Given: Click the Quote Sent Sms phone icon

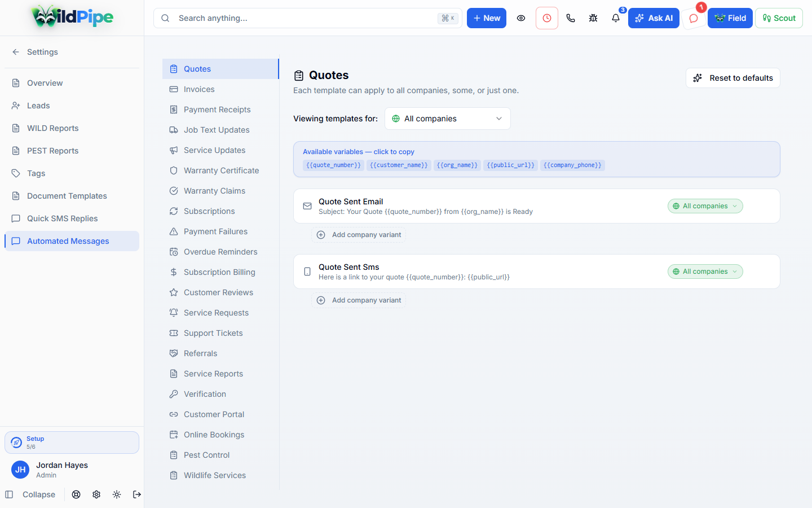Looking at the screenshot, I should 307,271.
